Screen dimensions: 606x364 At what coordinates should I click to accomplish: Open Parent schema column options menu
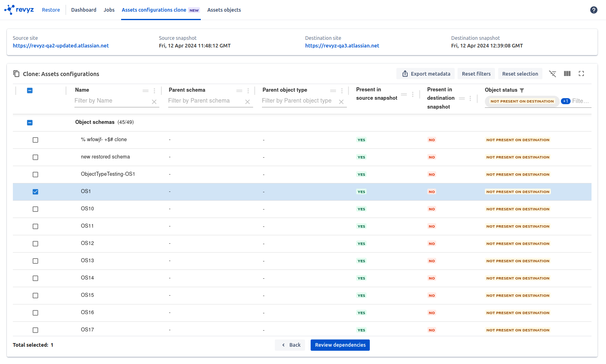click(x=248, y=91)
